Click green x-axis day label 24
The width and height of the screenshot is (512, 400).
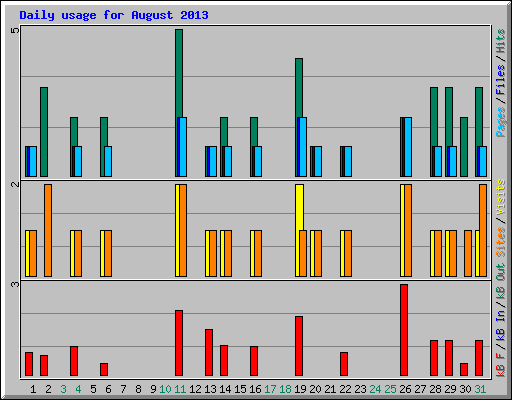(x=375, y=389)
